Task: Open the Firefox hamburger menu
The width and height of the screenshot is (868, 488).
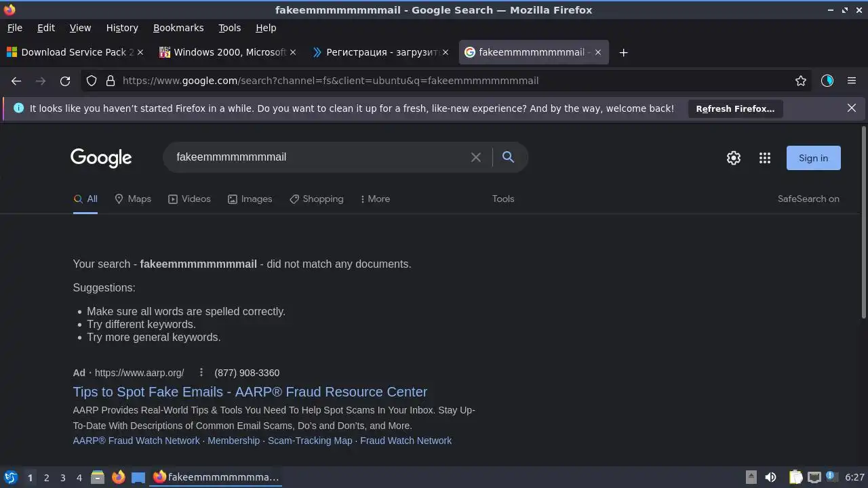Action: [852, 81]
